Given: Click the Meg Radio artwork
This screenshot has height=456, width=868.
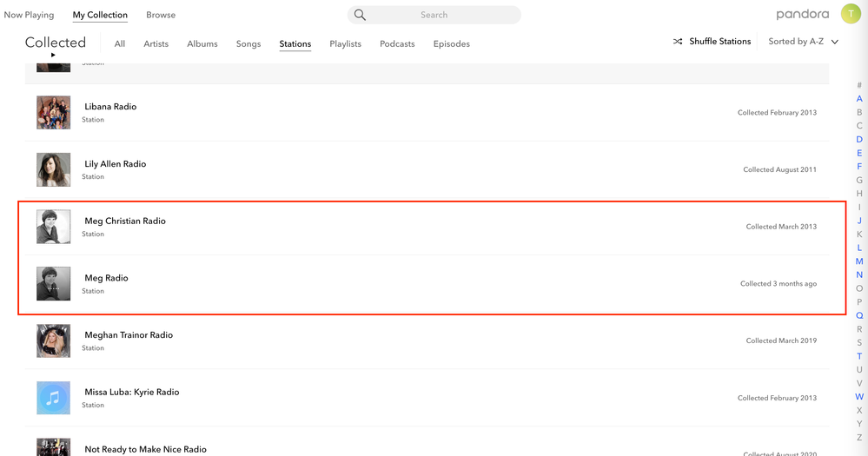Looking at the screenshot, I should pos(53,283).
